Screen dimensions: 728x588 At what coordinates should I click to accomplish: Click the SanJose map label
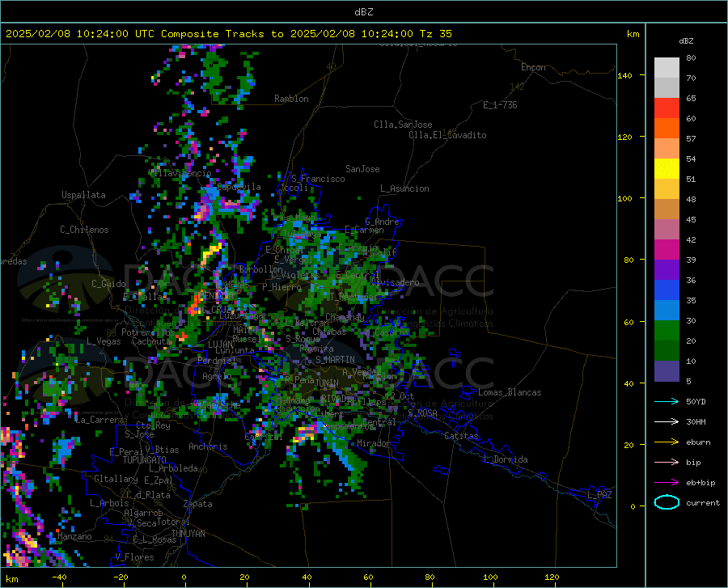362,169
